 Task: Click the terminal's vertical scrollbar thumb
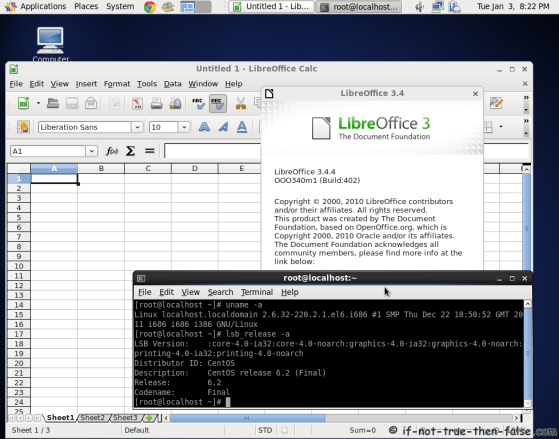pyautogui.click(x=528, y=353)
